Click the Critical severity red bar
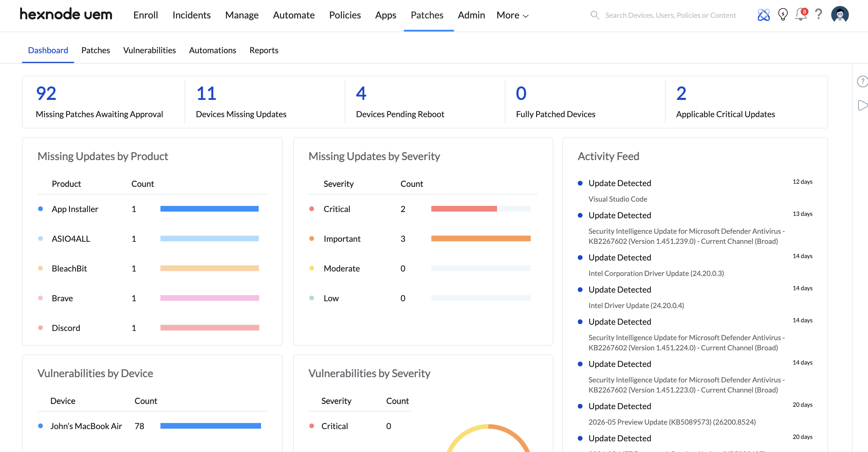Viewport: 868px width, 452px height. [464, 209]
